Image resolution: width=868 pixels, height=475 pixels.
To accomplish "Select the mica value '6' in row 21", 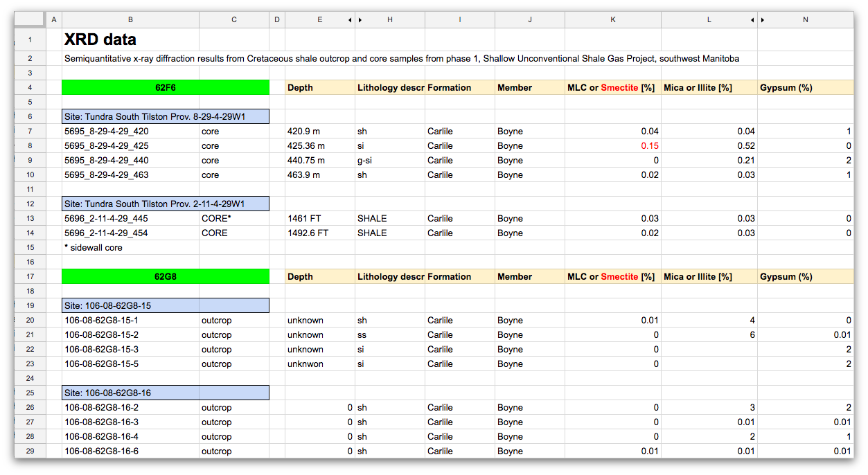I will 709,335.
